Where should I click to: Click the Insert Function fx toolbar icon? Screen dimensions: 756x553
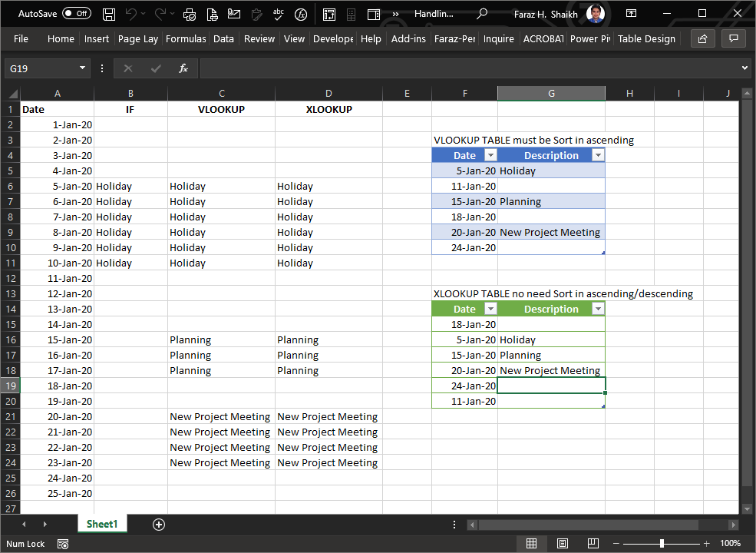click(x=301, y=15)
